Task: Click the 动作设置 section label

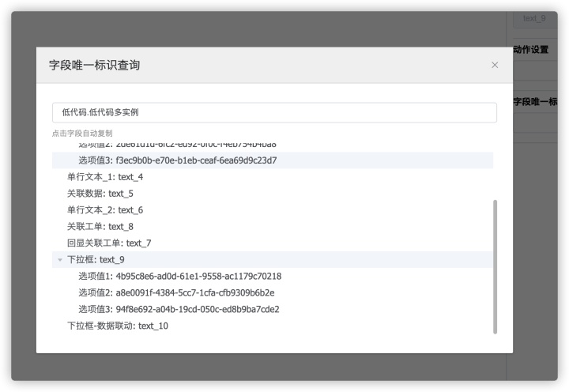Action: coord(530,50)
